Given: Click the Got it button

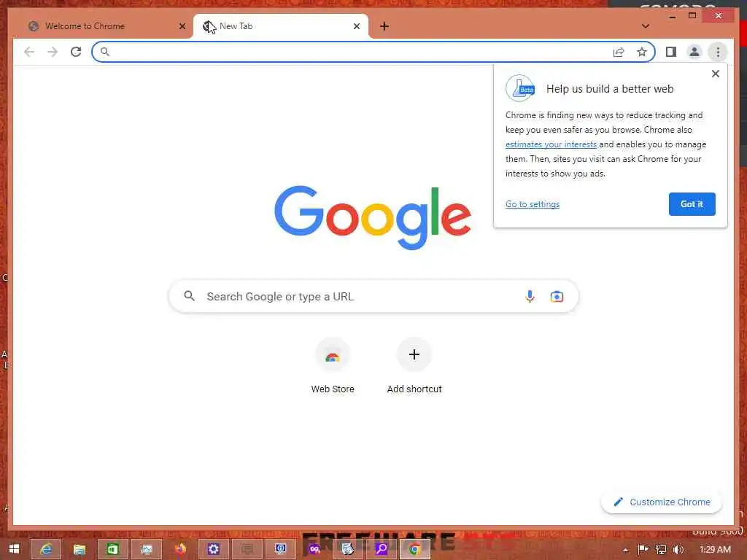Looking at the screenshot, I should (x=692, y=204).
